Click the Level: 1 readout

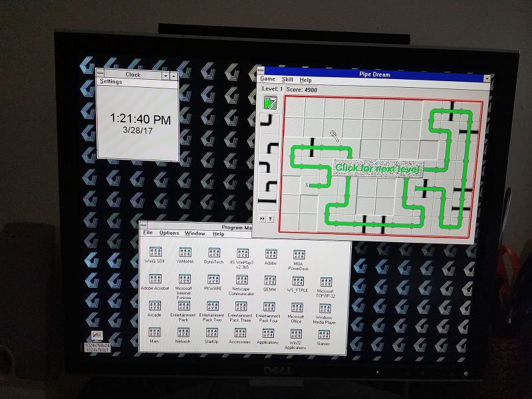click(272, 88)
